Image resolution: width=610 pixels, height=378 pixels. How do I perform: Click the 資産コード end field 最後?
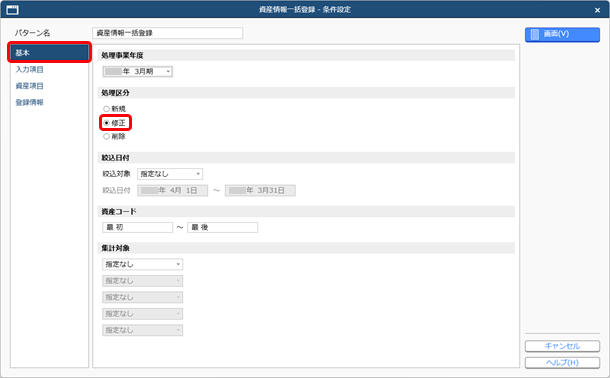point(223,228)
